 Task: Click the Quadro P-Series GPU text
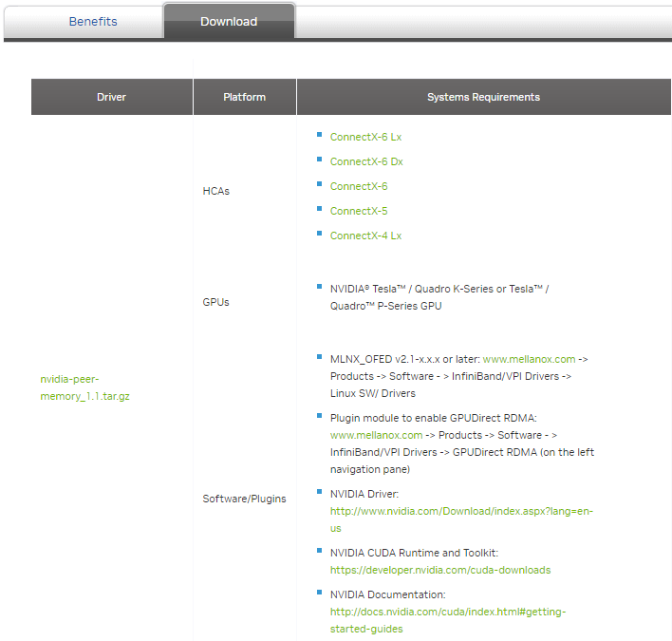click(x=385, y=306)
